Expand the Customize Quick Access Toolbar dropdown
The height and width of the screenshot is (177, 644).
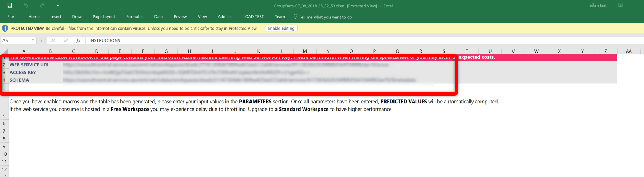(x=58, y=6)
